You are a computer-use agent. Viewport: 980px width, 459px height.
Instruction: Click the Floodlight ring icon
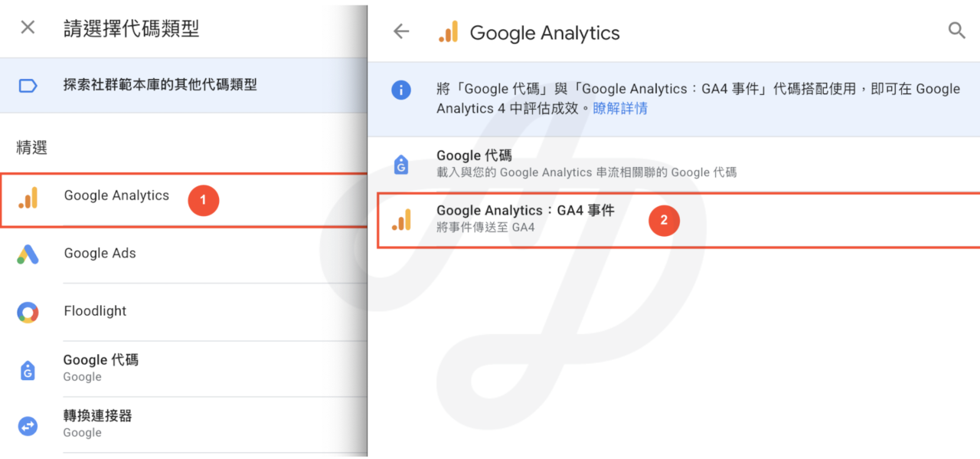coord(28,312)
